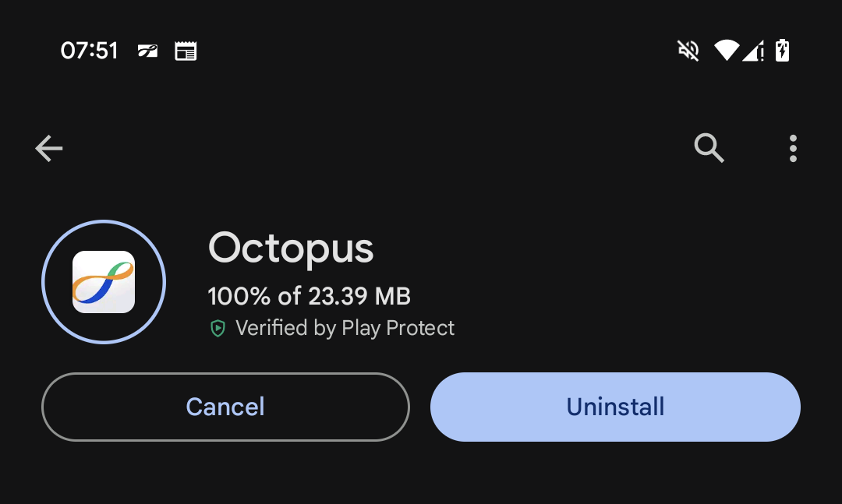Tap the Octopus app title
The width and height of the screenshot is (842, 504).
click(291, 248)
